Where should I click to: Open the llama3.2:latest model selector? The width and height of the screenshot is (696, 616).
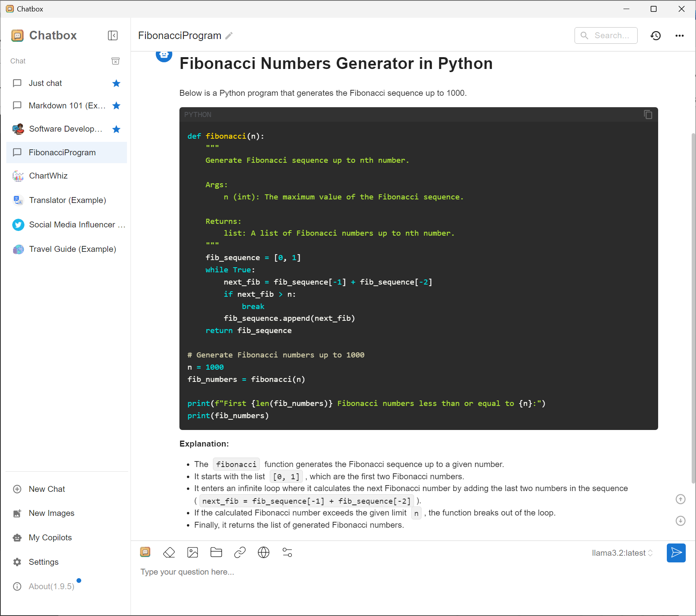coord(622,553)
